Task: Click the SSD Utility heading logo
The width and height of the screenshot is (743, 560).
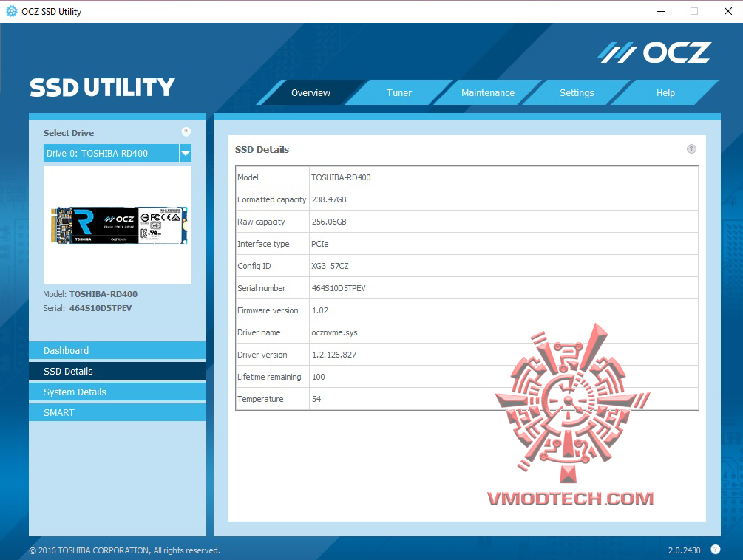Action: pyautogui.click(x=101, y=87)
